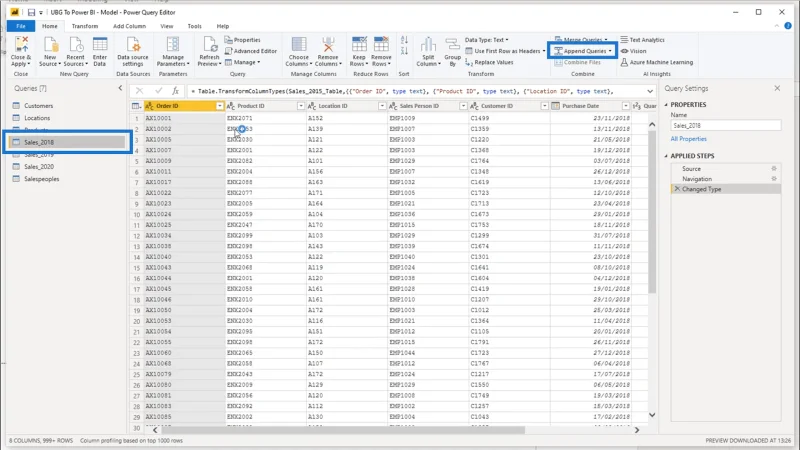Open Location ID column filter dropdown
This screenshot has height=450, width=800.
(382, 106)
